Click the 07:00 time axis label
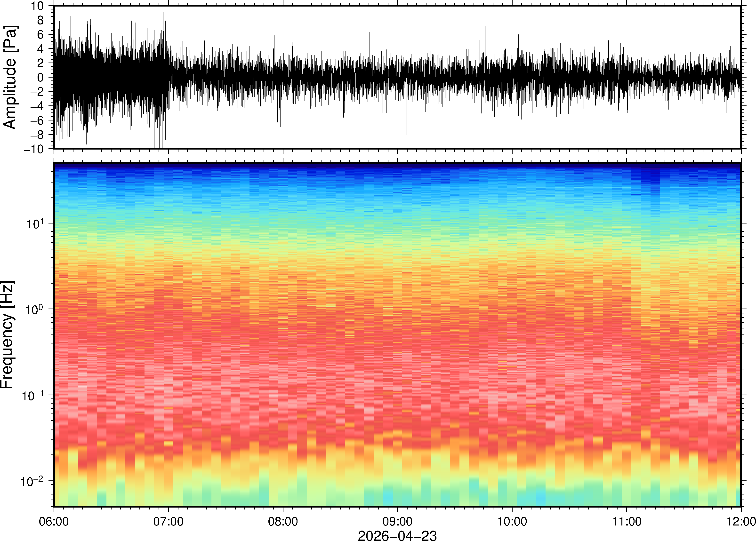756x541 pixels. (168, 521)
